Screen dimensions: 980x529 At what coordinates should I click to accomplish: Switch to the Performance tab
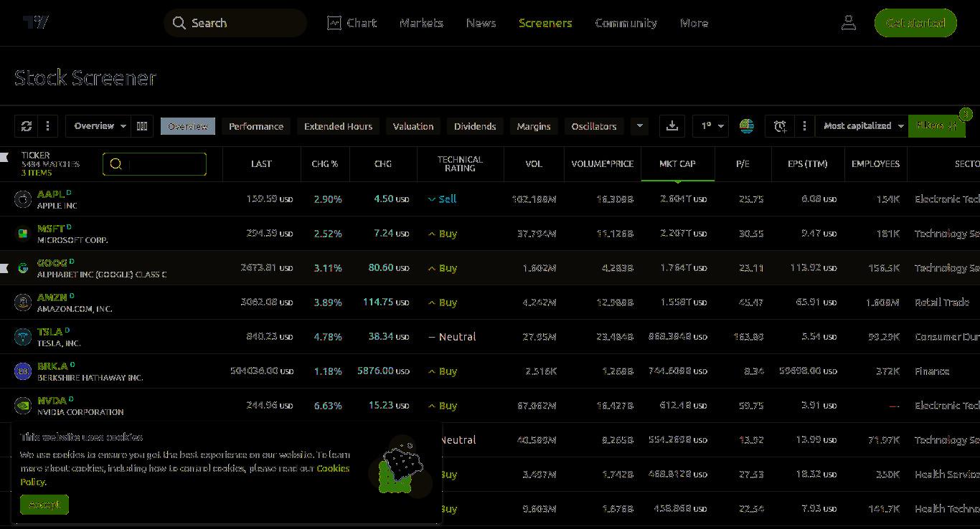[x=256, y=126]
